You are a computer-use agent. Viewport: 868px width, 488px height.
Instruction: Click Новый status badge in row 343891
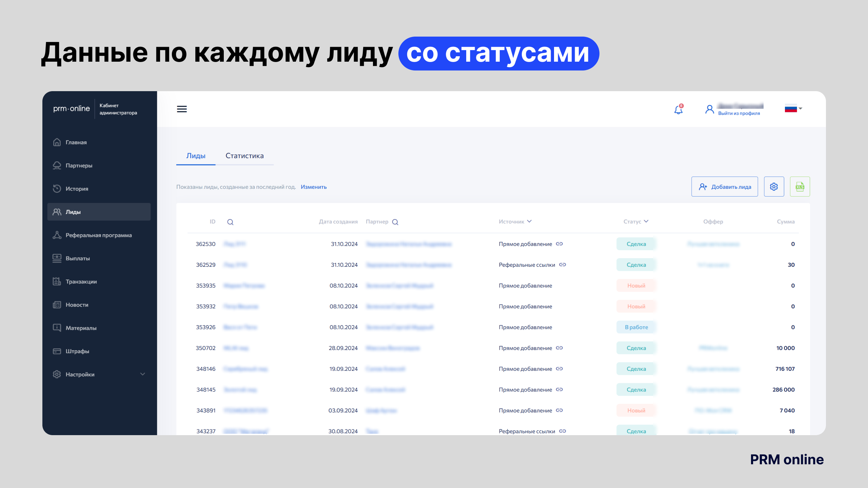(636, 410)
